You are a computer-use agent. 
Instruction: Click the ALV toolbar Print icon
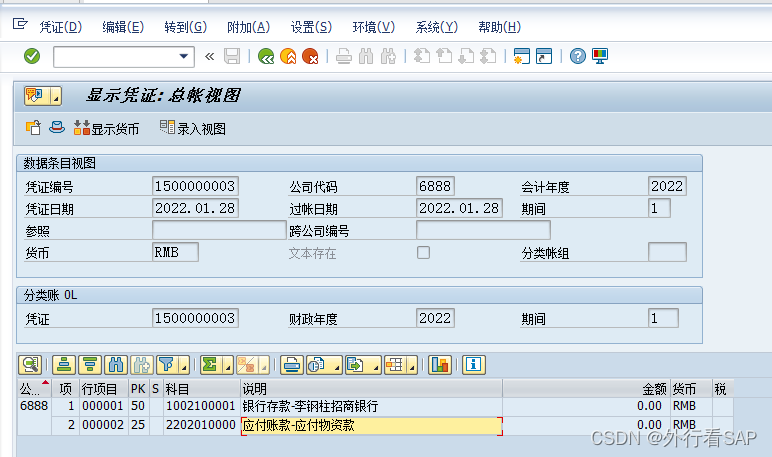pos(292,365)
